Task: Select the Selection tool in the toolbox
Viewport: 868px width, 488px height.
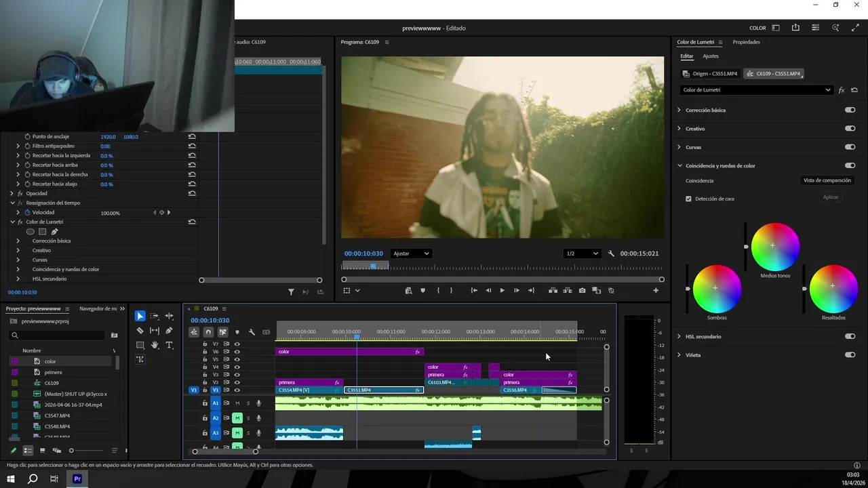Action: coord(140,316)
